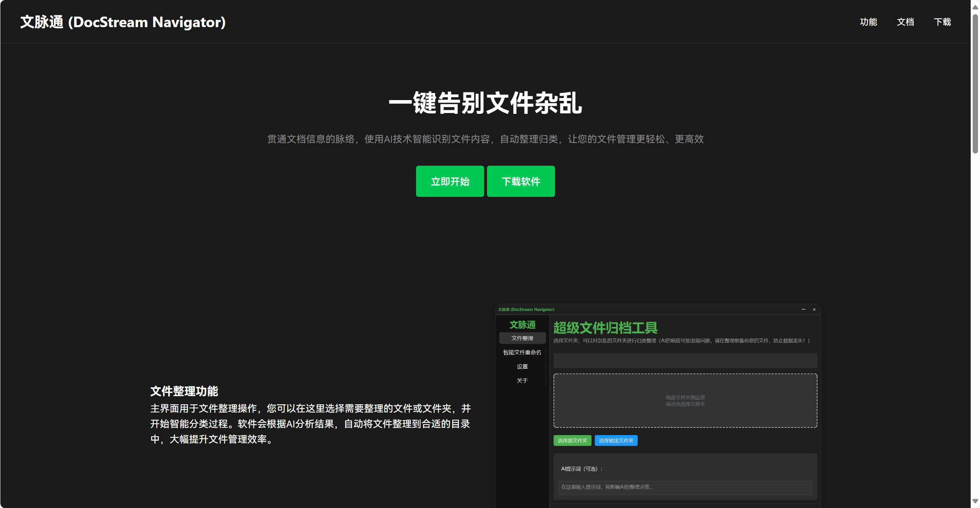Click the app window close icon

(x=814, y=309)
